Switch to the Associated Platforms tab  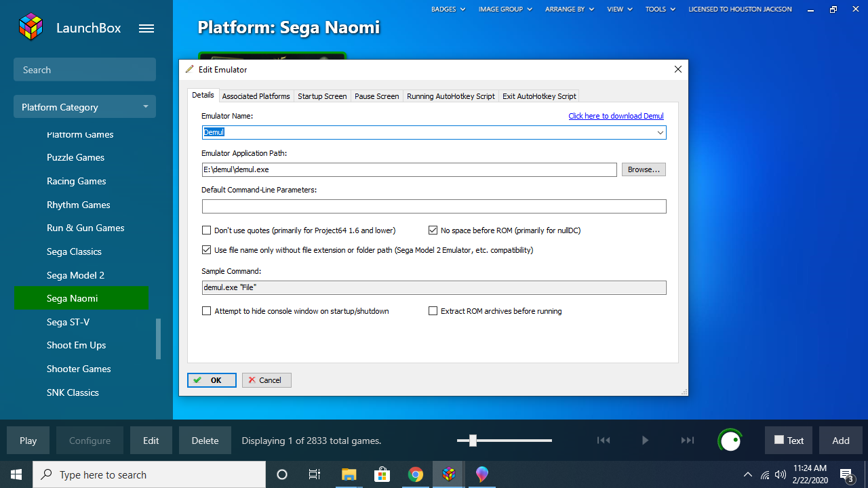[256, 96]
